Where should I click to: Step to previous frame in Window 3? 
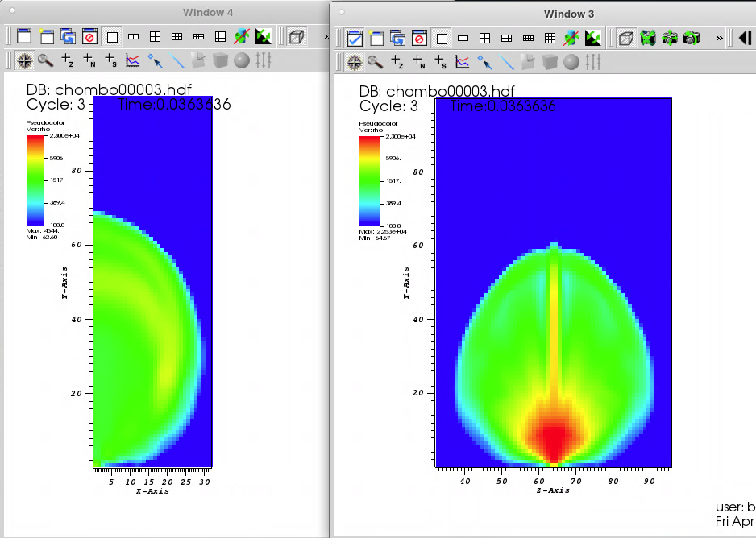click(746, 38)
